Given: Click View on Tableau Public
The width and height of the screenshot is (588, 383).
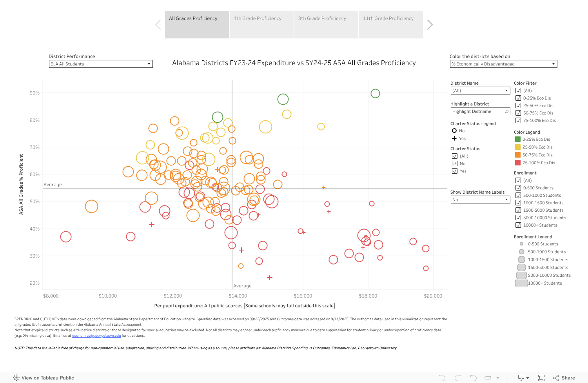Looking at the screenshot, I should pyautogui.click(x=44, y=378).
